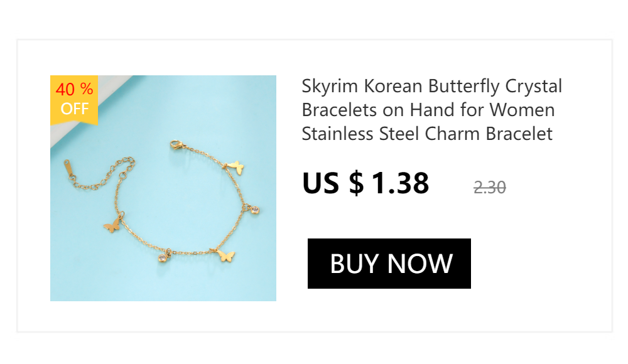Click the struck-through 2.30 original price

[489, 187]
